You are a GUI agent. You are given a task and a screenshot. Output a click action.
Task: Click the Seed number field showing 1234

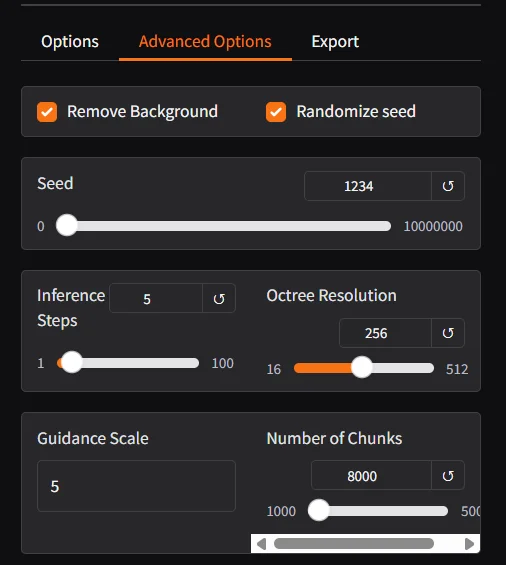point(368,186)
